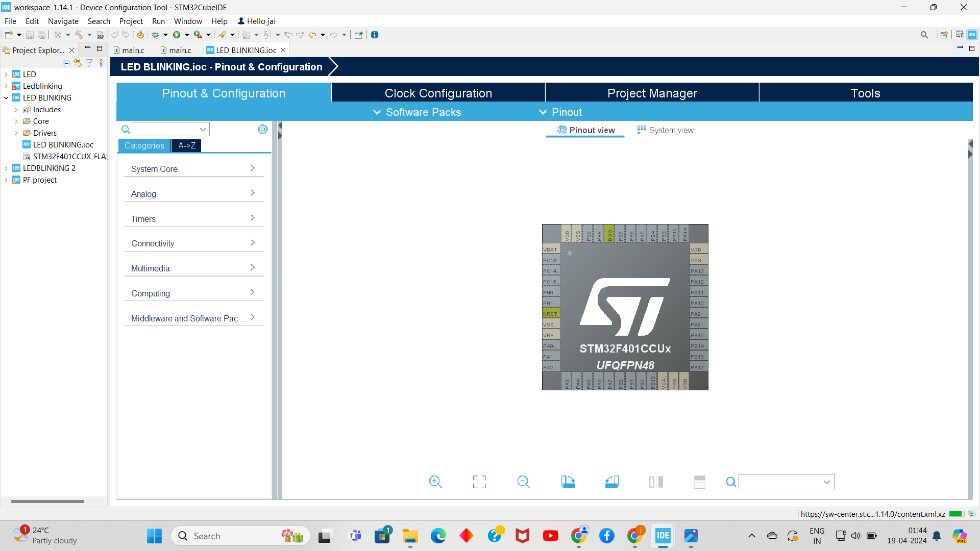
Task: Flip the chip view horizontally
Action: point(656,482)
